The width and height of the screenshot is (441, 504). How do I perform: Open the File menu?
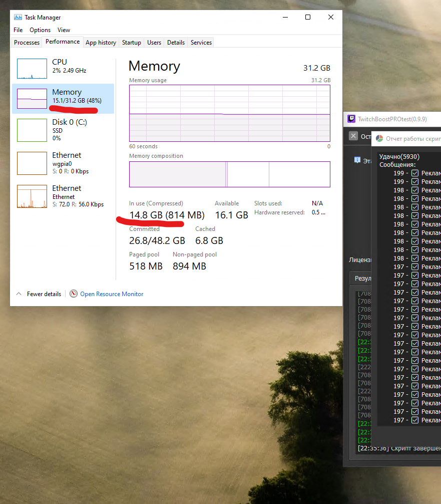click(x=18, y=30)
